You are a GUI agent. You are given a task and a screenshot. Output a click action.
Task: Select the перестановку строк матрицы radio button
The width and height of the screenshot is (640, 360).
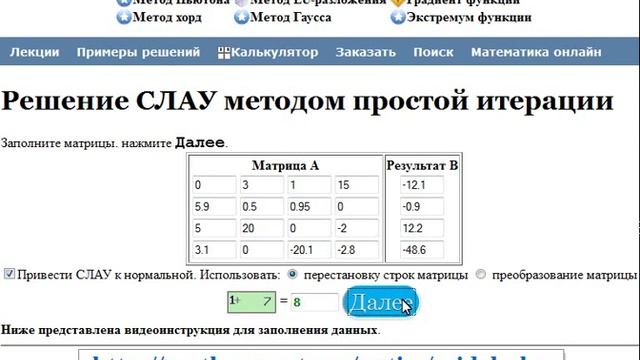[x=292, y=274]
